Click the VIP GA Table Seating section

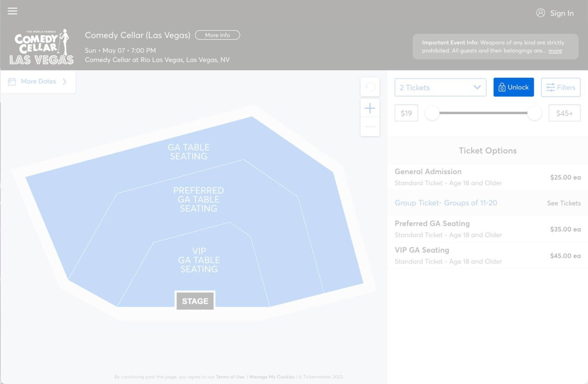[198, 260]
